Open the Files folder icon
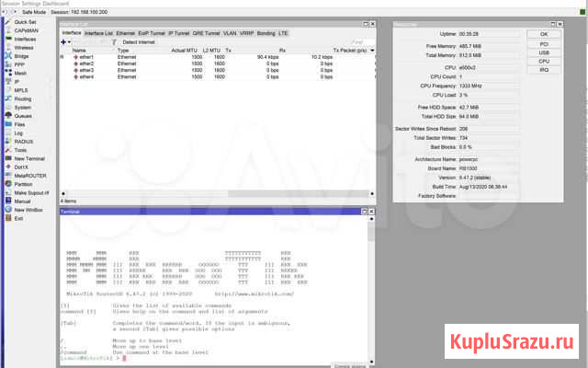Screen dimensions: 588x368 coord(7,124)
